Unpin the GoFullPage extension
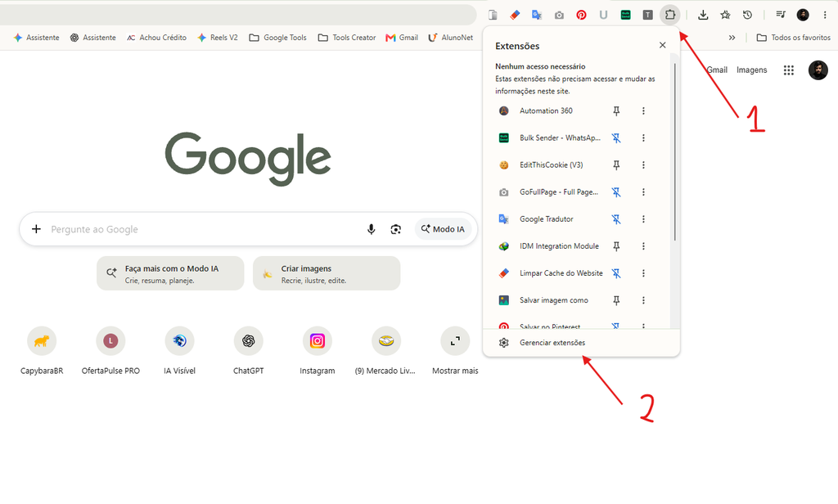838x504 pixels. [x=616, y=192]
